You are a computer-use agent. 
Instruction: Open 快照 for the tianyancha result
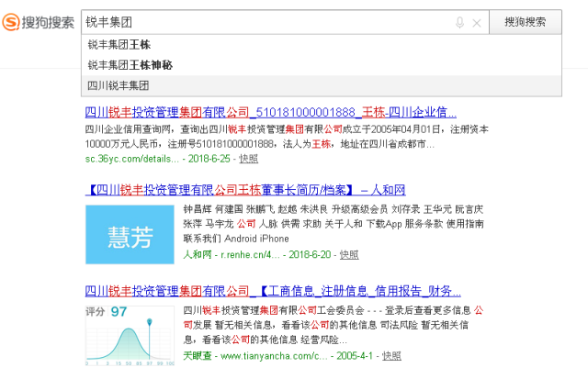point(391,355)
